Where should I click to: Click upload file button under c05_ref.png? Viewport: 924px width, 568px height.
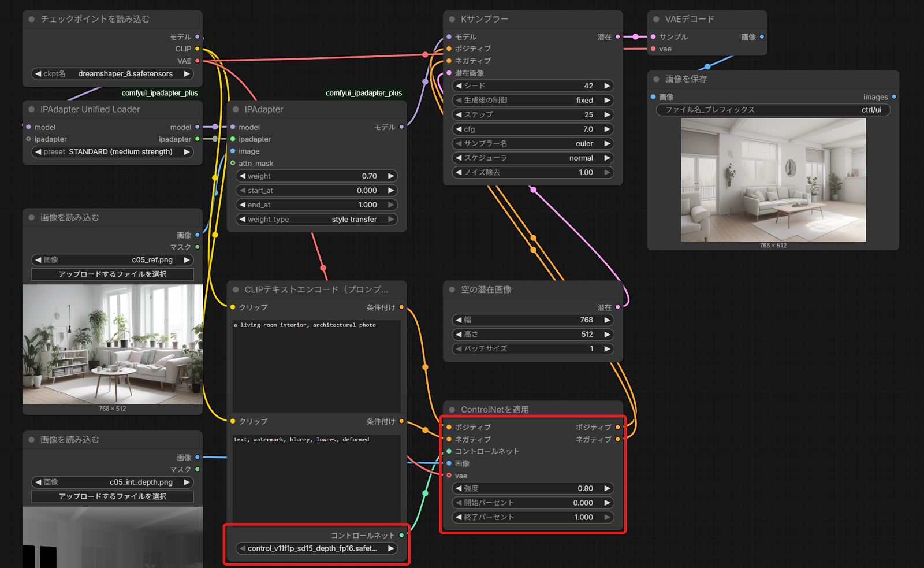(113, 274)
